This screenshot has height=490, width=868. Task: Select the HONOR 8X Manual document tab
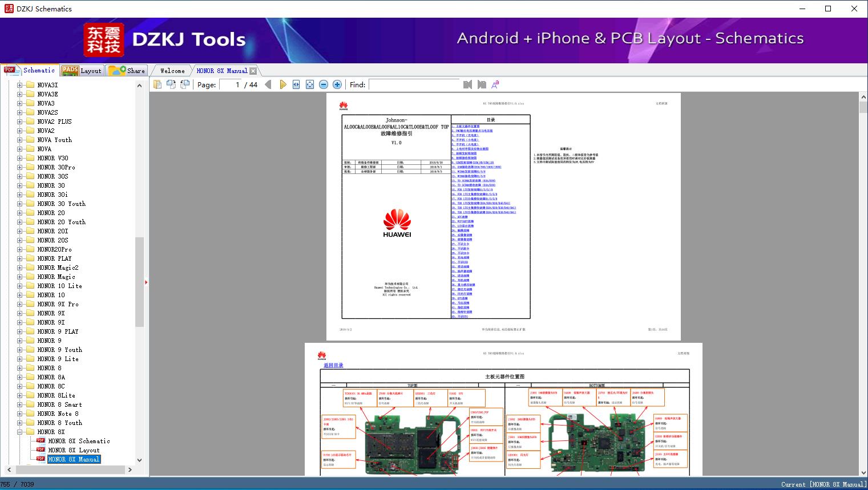[222, 71]
